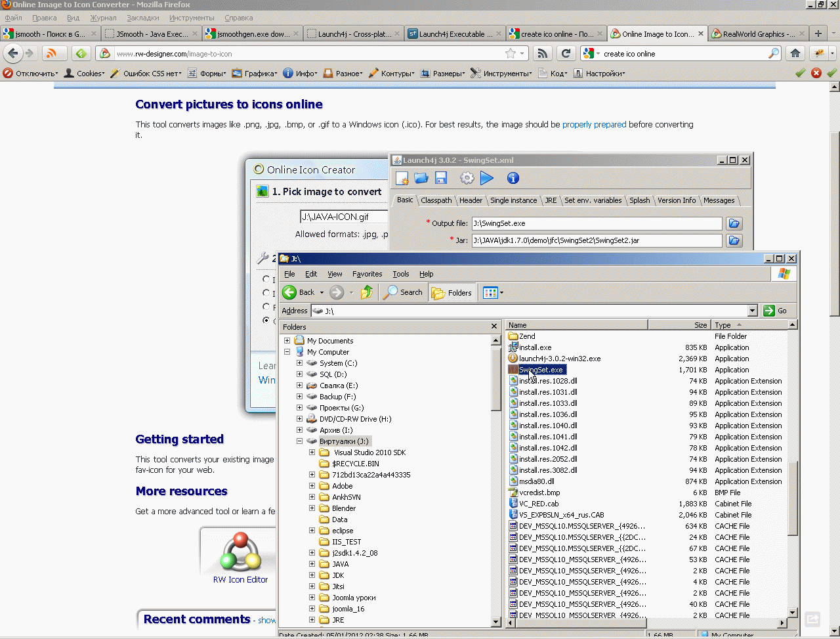Viewport: 840px width, 639px height.
Task: Expand the My Documents tree node
Action: (x=287, y=341)
